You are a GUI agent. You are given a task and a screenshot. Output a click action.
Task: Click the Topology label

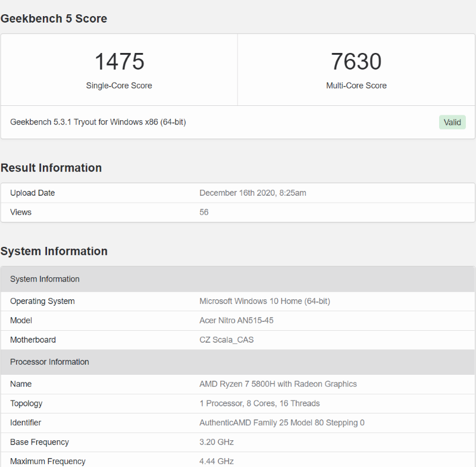click(x=26, y=403)
